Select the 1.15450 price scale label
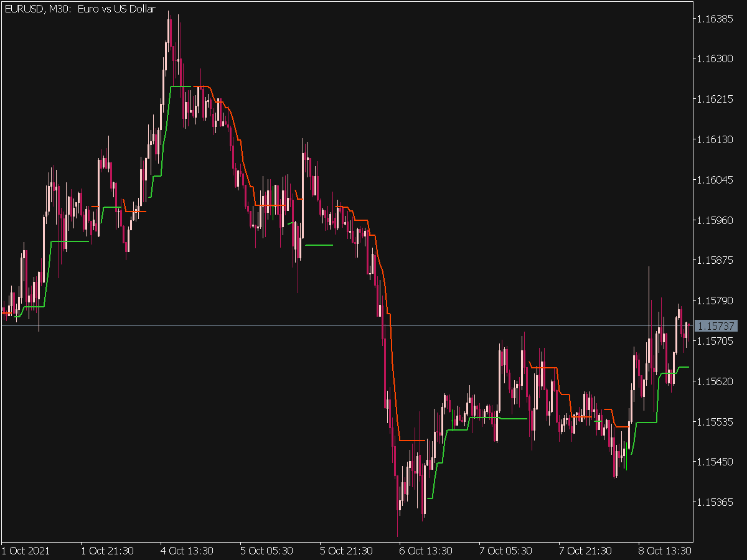The width and height of the screenshot is (747, 560). (x=717, y=462)
